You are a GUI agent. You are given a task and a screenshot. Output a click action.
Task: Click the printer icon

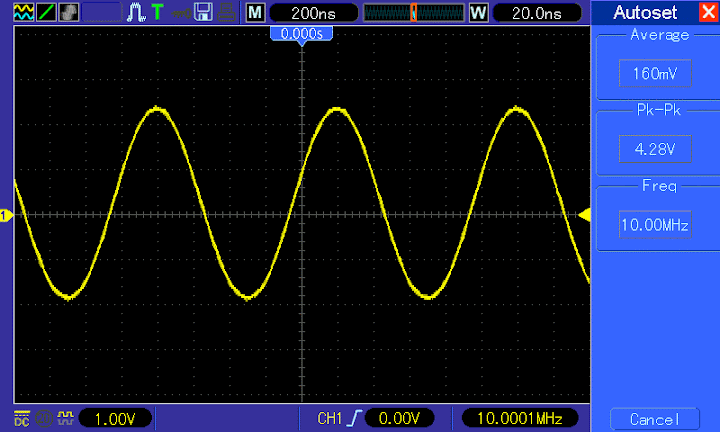tap(226, 12)
